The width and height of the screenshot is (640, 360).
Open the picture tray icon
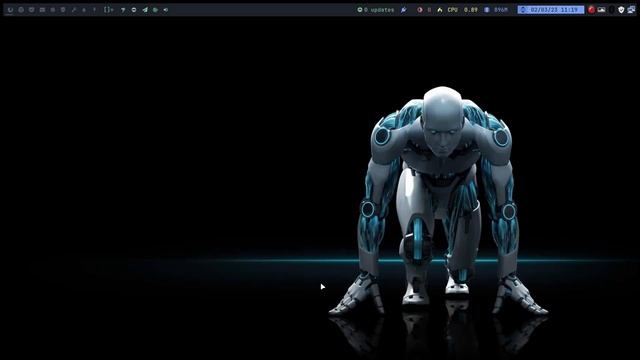tap(601, 10)
